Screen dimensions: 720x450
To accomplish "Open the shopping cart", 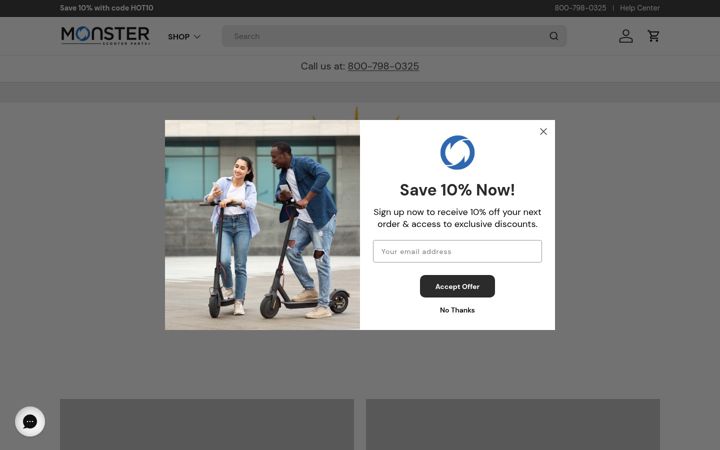I will click(653, 36).
